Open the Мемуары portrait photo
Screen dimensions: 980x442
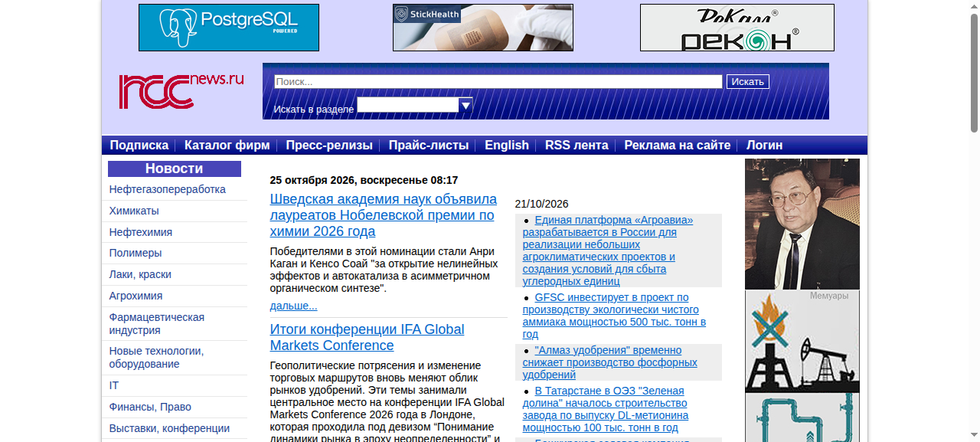coord(802,224)
